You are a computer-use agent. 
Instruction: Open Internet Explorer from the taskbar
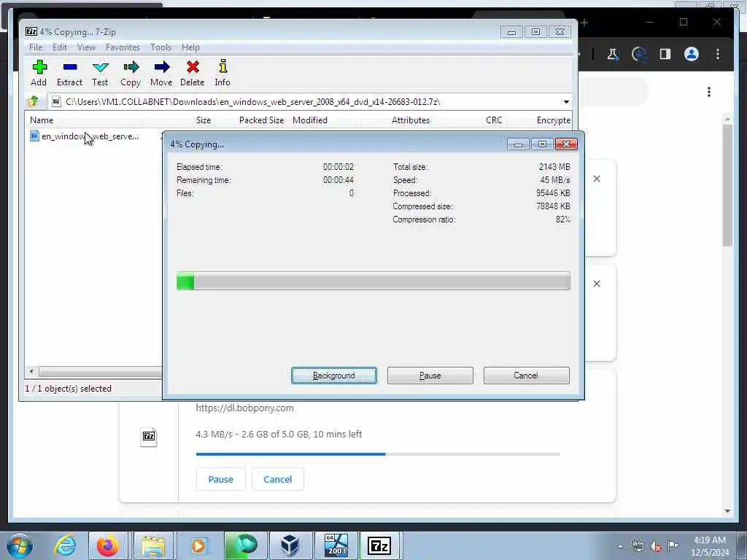pos(65,545)
